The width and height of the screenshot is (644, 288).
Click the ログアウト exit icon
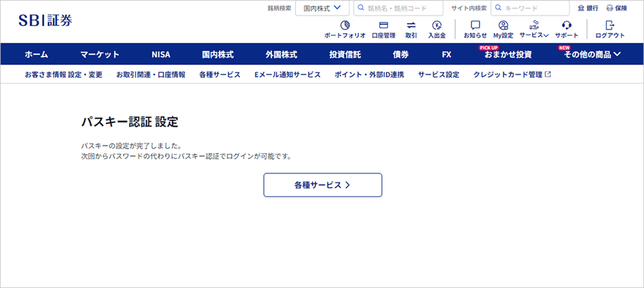coord(609,26)
